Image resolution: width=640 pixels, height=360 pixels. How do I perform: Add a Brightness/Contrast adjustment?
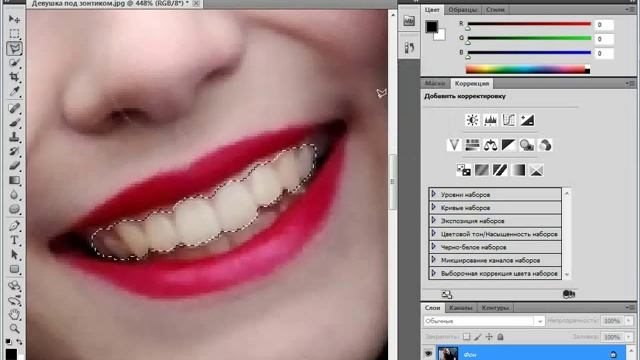[472, 120]
